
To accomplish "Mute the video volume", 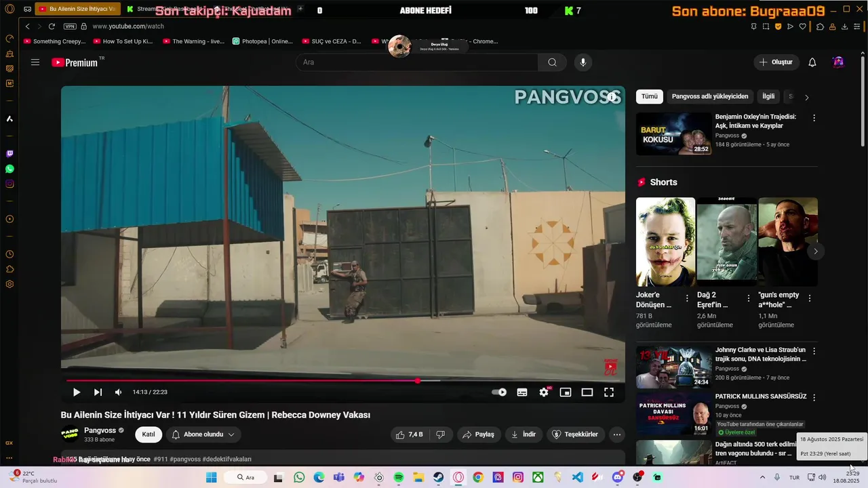I will tap(119, 392).
